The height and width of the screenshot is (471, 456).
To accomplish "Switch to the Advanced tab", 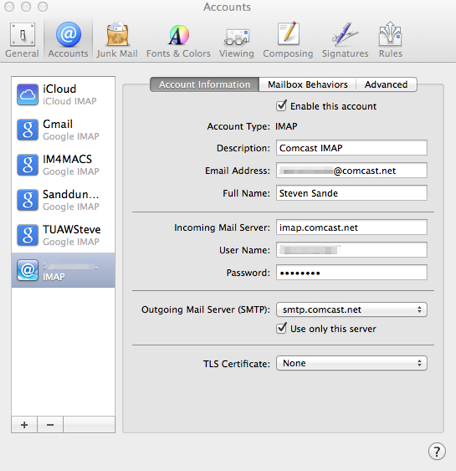I will tap(386, 85).
